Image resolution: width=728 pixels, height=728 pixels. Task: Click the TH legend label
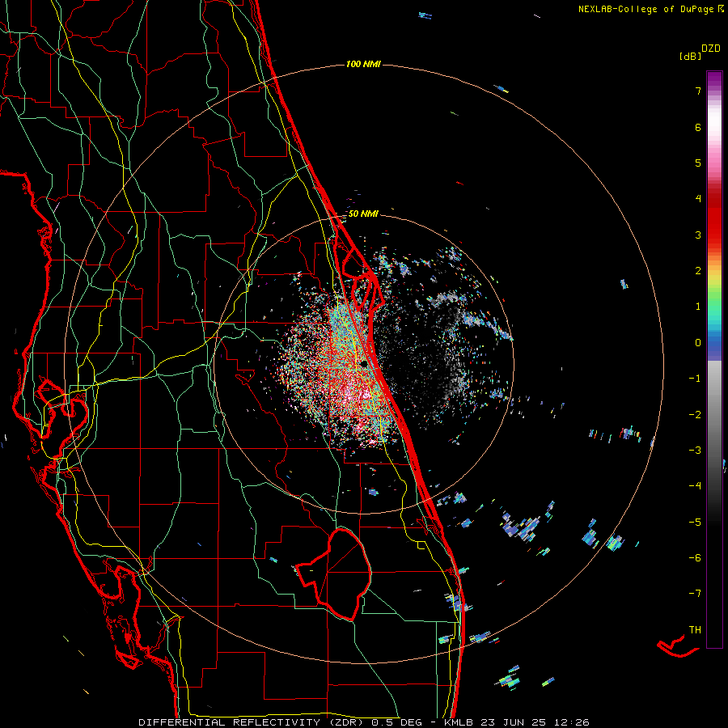(695, 630)
